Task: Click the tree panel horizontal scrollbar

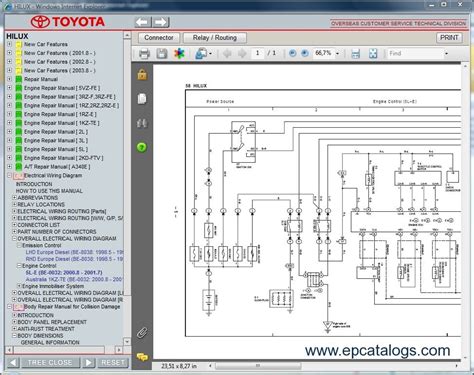Action: pos(58,350)
